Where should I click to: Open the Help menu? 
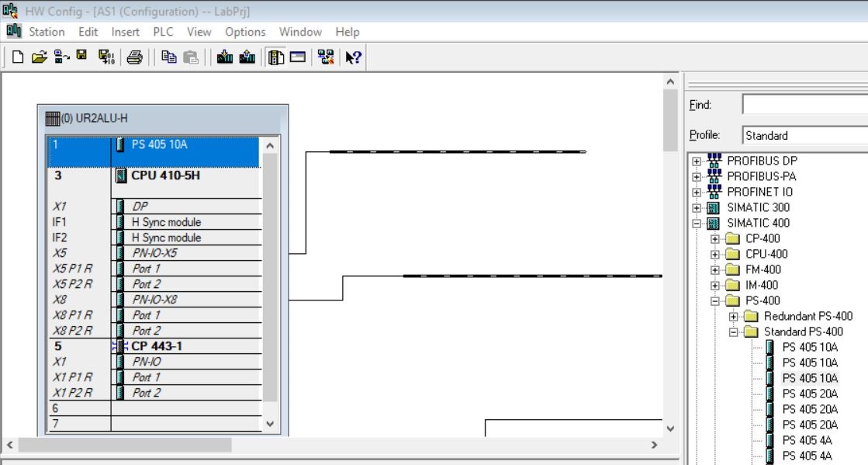point(347,32)
